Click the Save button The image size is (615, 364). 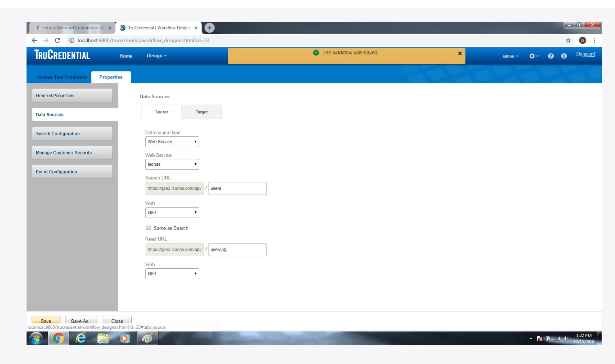46,321
